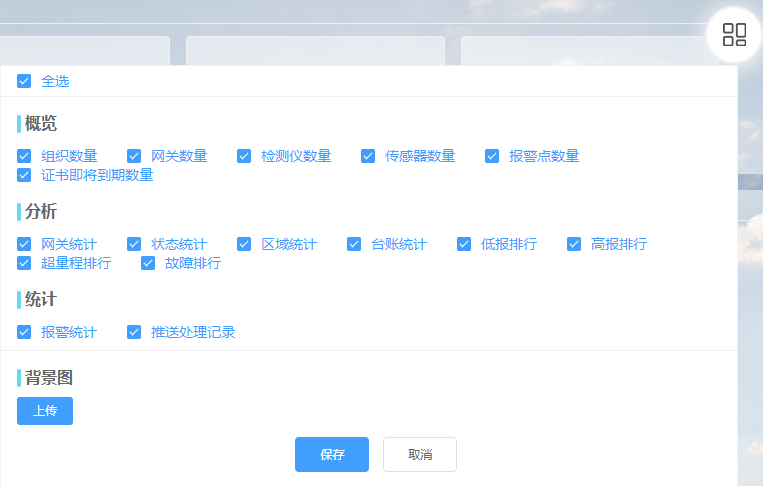Image resolution: width=763 pixels, height=486 pixels.
Task: Uncheck 传感器数量 in overview section
Action: [368, 156]
